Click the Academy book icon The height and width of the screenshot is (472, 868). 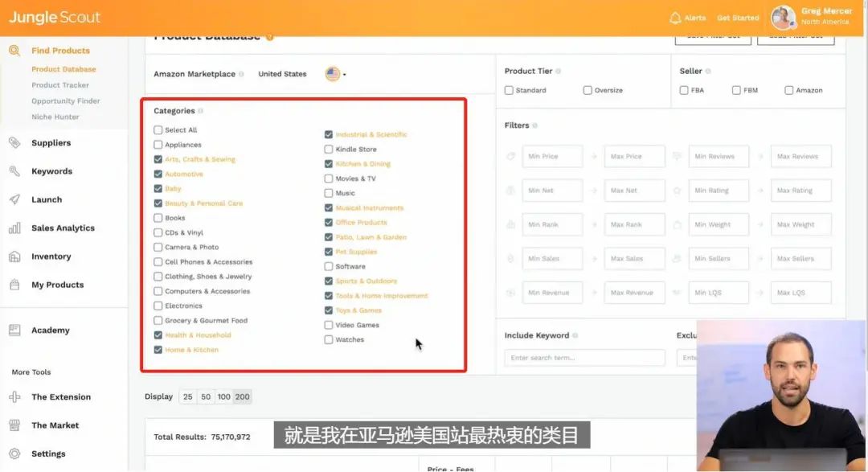(x=14, y=330)
